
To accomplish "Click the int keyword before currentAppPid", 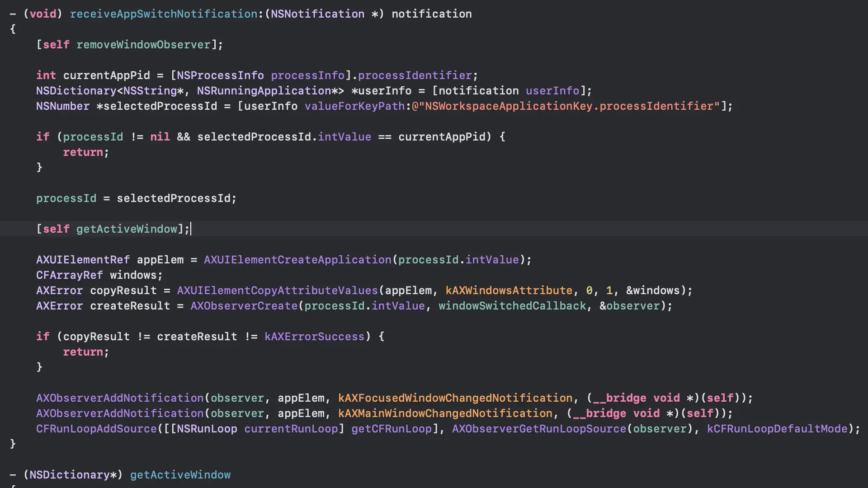I will (46, 75).
